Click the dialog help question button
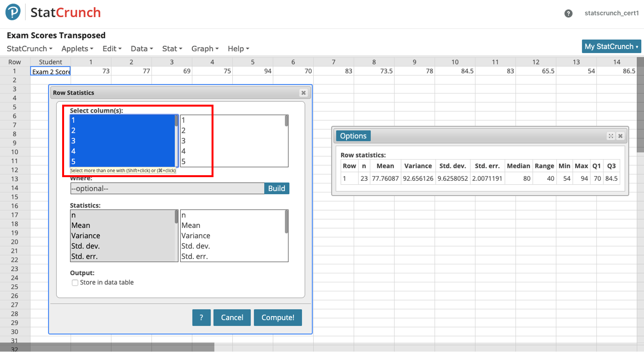The width and height of the screenshot is (644, 352). coord(201,318)
